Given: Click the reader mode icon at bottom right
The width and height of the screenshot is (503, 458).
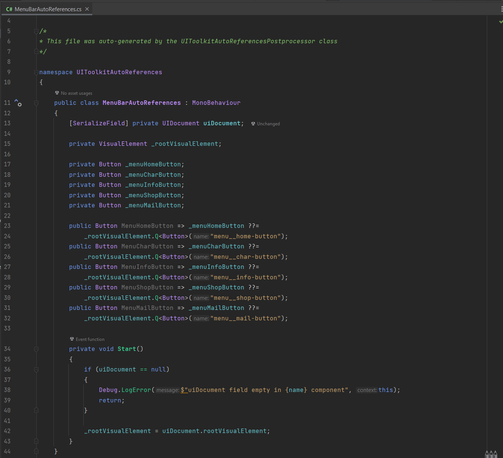Looking at the screenshot, I should (491, 454).
